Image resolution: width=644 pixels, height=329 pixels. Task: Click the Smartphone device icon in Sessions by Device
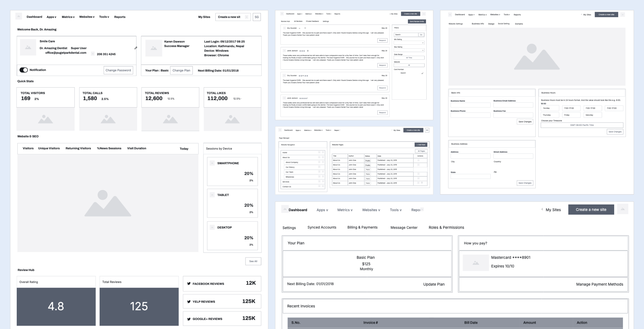click(x=212, y=163)
